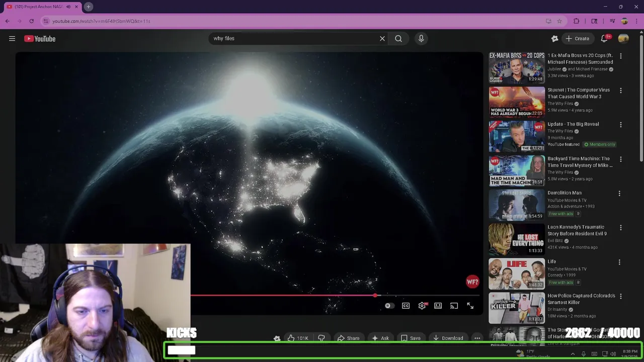Viewport: 644px width, 362px height.
Task: Open options for Leon Kennedy's Traumatic Story
Action: tap(620, 228)
